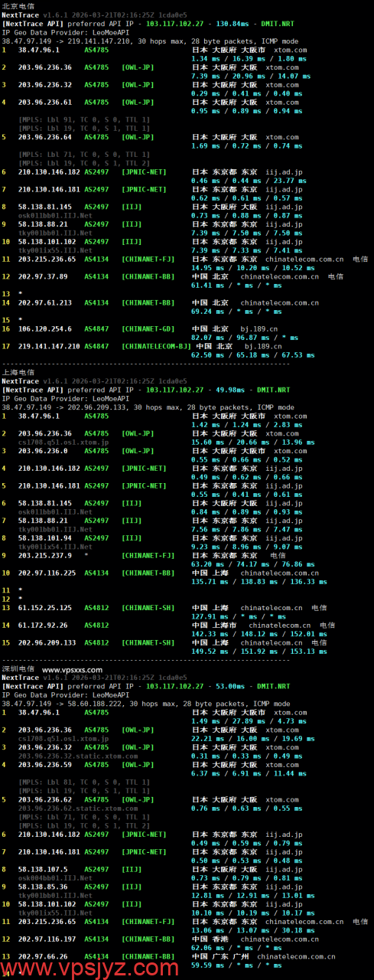Click the '中国 香港' location text

(x=210, y=939)
